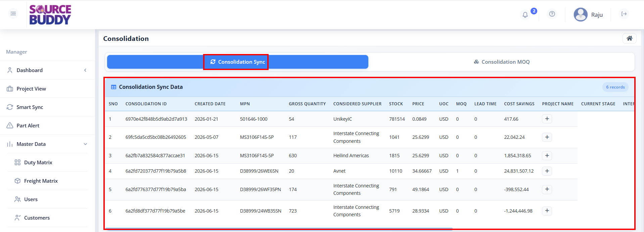Image resolution: width=644 pixels, height=232 pixels.
Task: Go to Freight Matrix page
Action: coord(48,181)
